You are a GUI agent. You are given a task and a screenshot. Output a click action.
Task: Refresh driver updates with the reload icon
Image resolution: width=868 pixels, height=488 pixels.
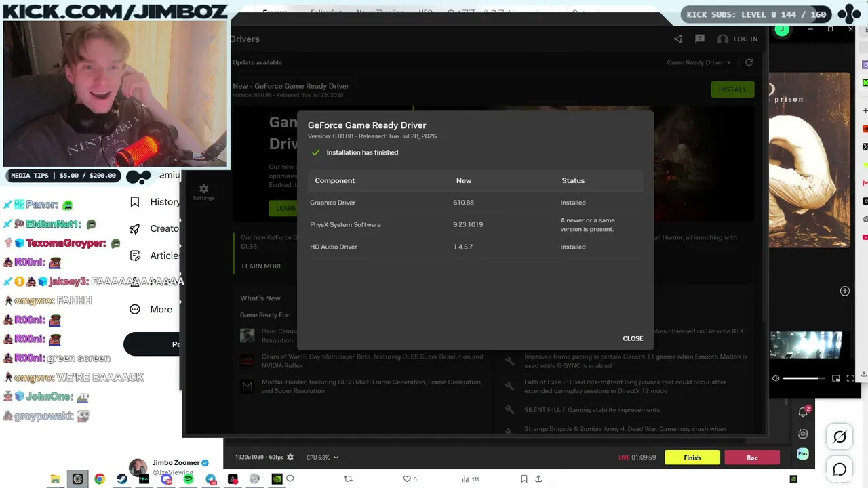749,62
